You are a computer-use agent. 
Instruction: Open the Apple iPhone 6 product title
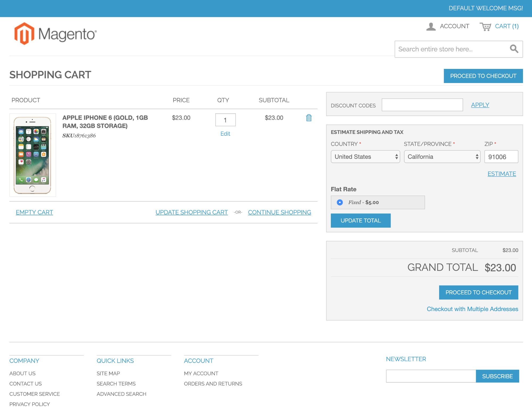[x=105, y=122]
